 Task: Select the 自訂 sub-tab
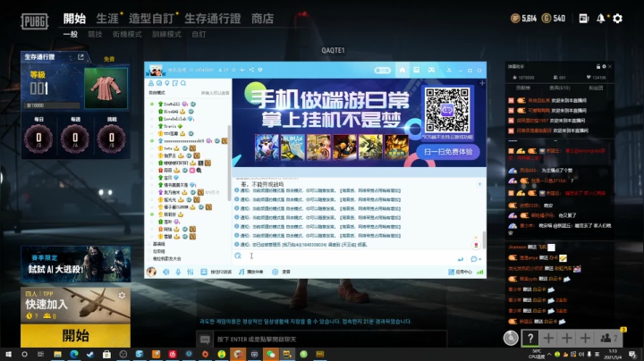tap(199, 35)
